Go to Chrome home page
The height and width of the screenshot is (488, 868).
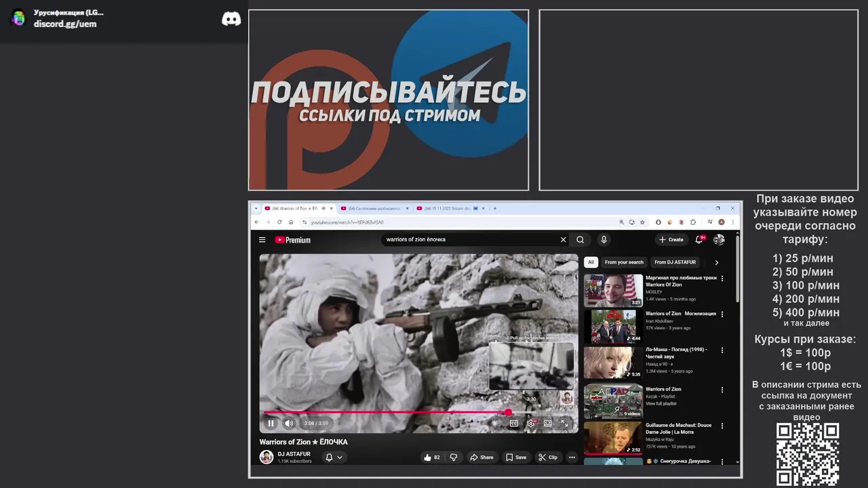[x=291, y=222]
